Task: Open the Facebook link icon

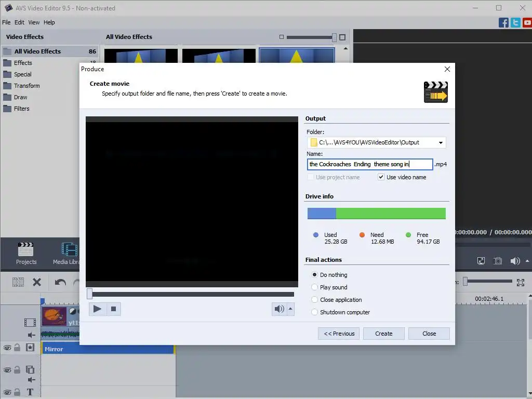Action: tap(503, 23)
